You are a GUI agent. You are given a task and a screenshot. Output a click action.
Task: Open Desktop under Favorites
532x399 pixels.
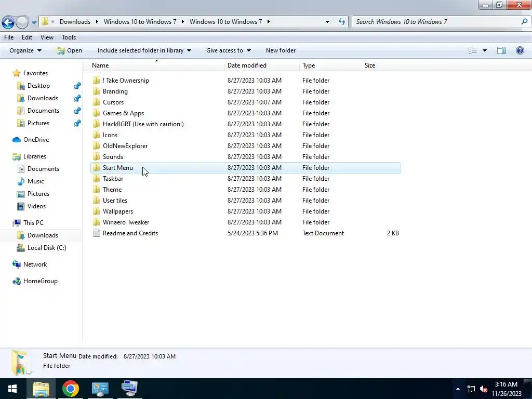[38, 86]
